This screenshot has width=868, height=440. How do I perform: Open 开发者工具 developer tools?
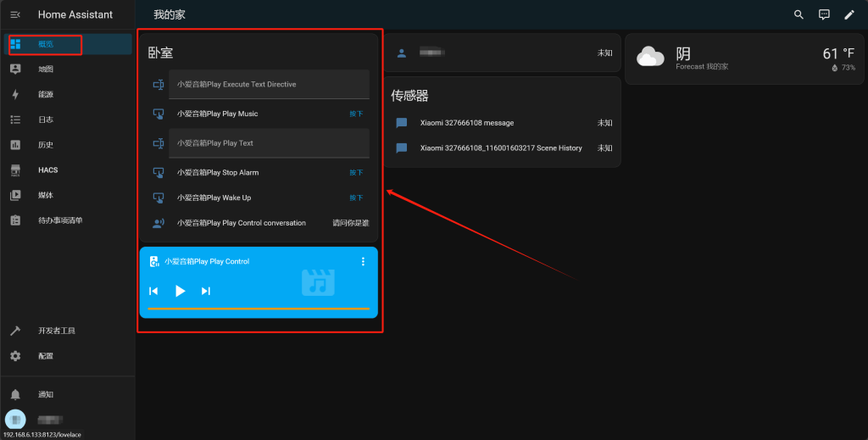coord(68,331)
